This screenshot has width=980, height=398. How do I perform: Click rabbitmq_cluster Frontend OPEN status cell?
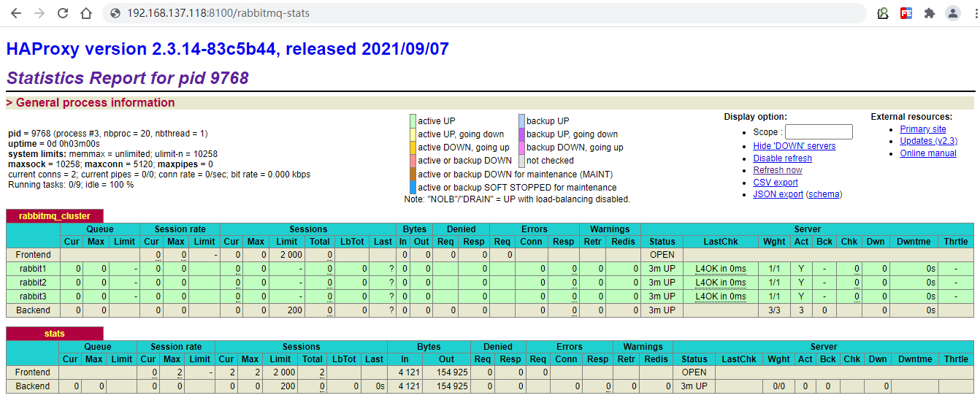(x=662, y=255)
